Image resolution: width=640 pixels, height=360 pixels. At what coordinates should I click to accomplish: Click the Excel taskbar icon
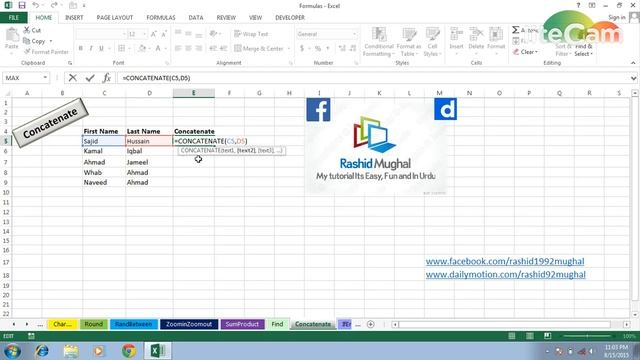(158, 351)
